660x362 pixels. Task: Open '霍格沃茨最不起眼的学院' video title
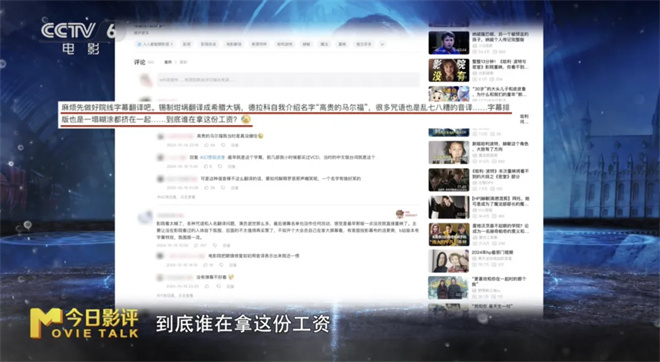point(500,229)
